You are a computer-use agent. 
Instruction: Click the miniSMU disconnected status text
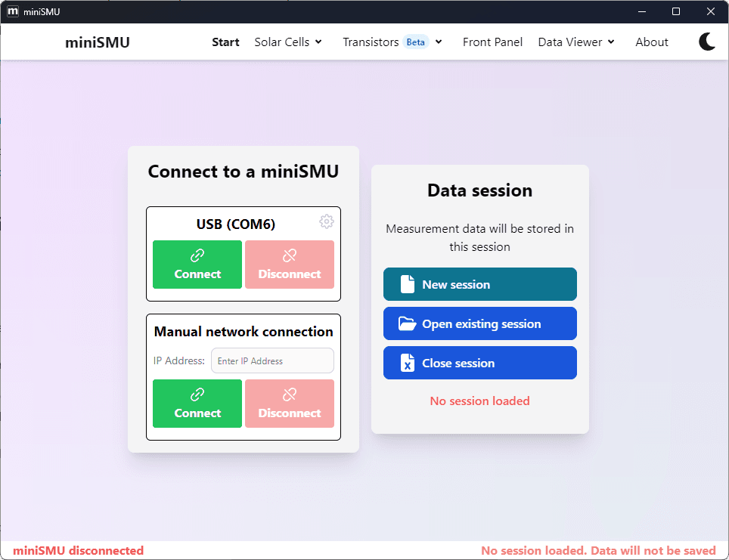click(x=79, y=550)
